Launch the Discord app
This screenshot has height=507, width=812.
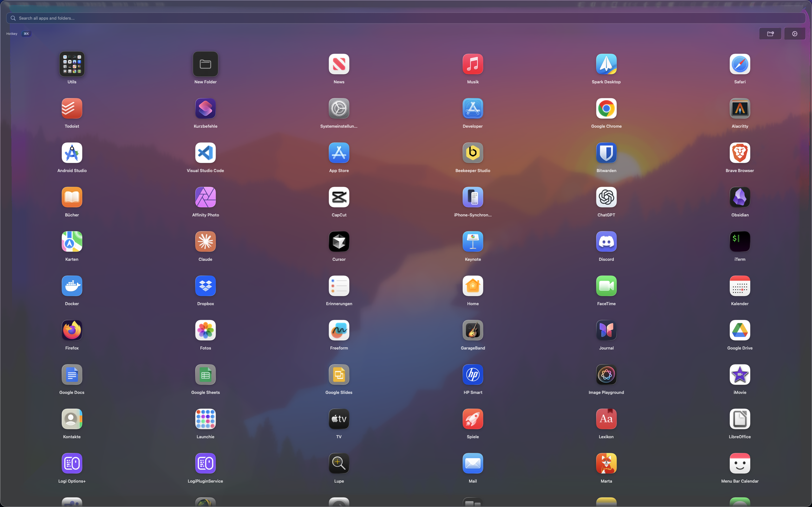(x=606, y=241)
